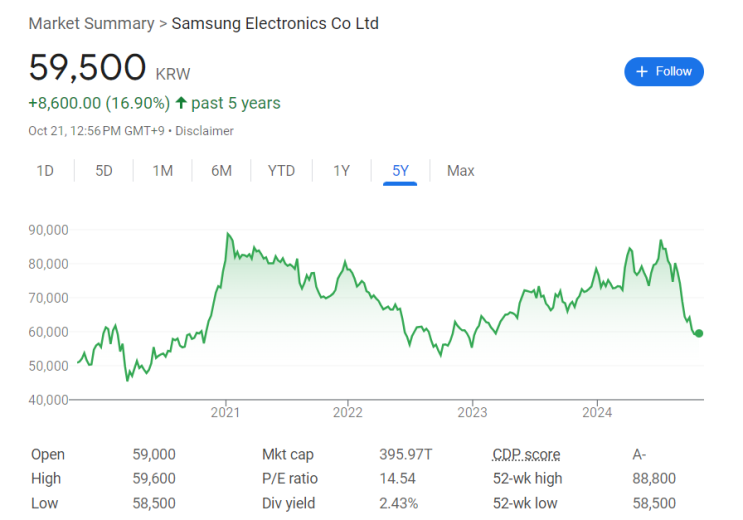The image size is (743, 520).
Task: Click the green up arrow icon
Action: 181,103
